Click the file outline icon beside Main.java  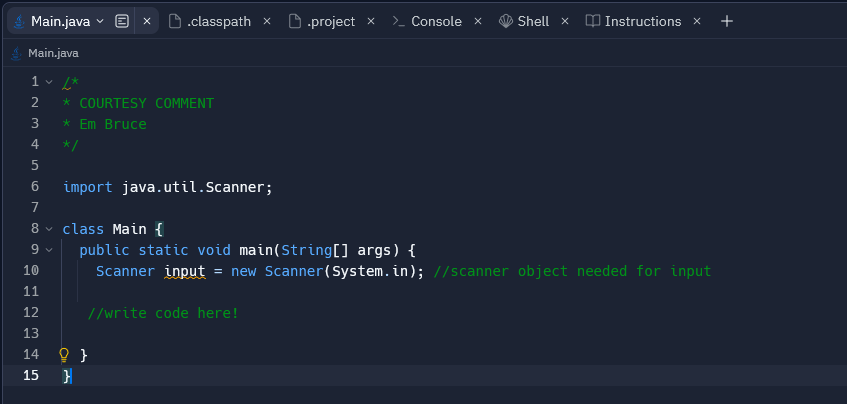tap(122, 22)
